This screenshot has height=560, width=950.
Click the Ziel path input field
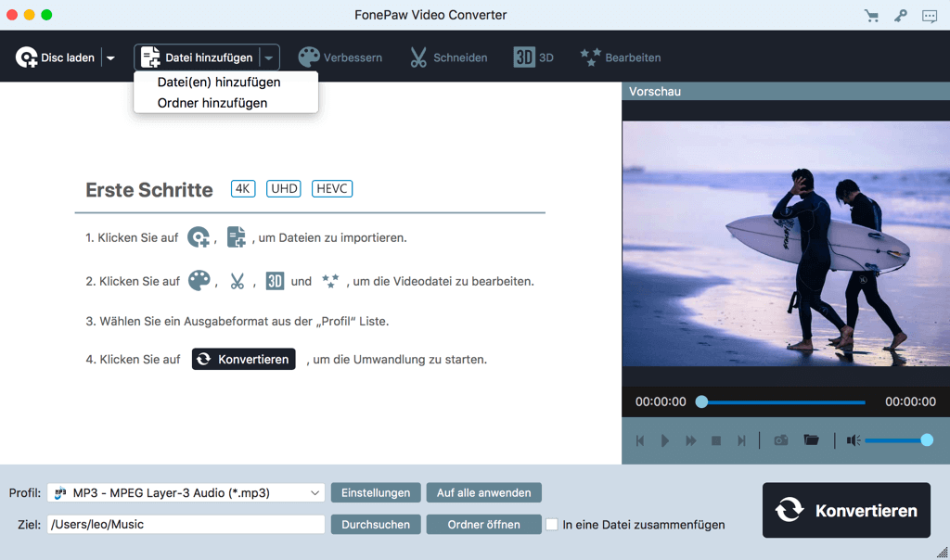point(186,524)
